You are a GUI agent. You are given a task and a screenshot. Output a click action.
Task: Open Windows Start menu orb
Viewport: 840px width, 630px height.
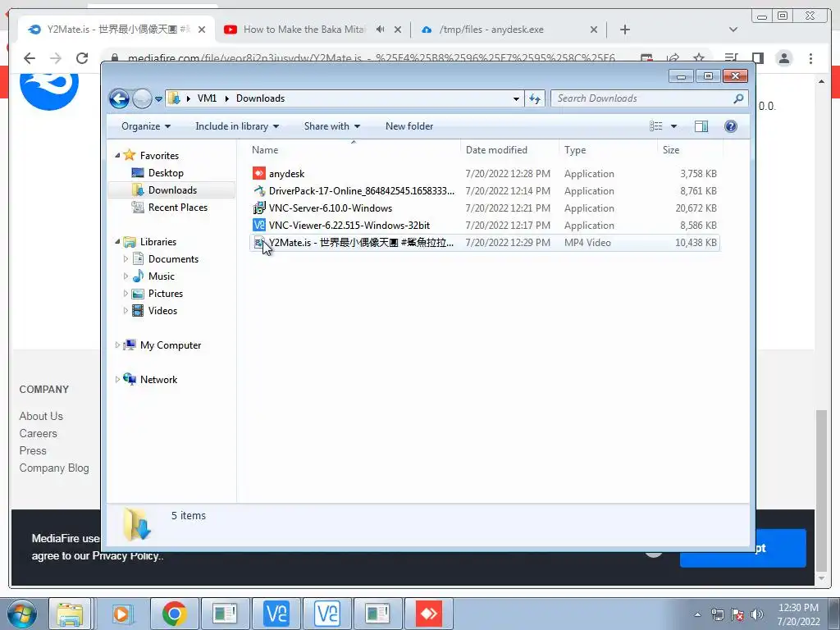click(x=21, y=614)
